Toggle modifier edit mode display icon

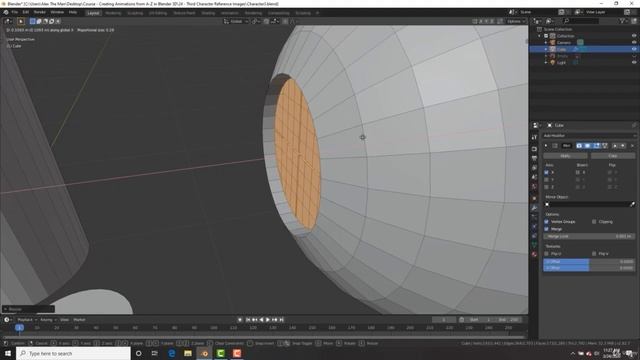(x=596, y=146)
